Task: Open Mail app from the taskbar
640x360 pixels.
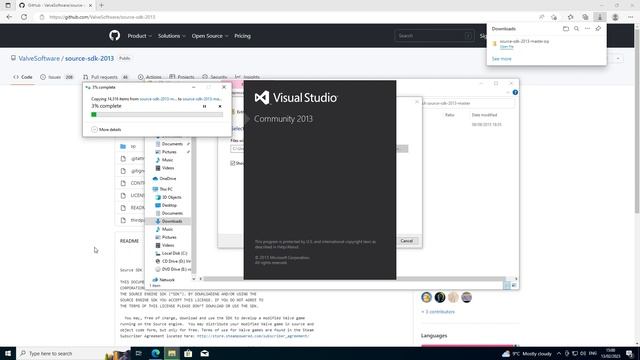Action: tap(204, 353)
